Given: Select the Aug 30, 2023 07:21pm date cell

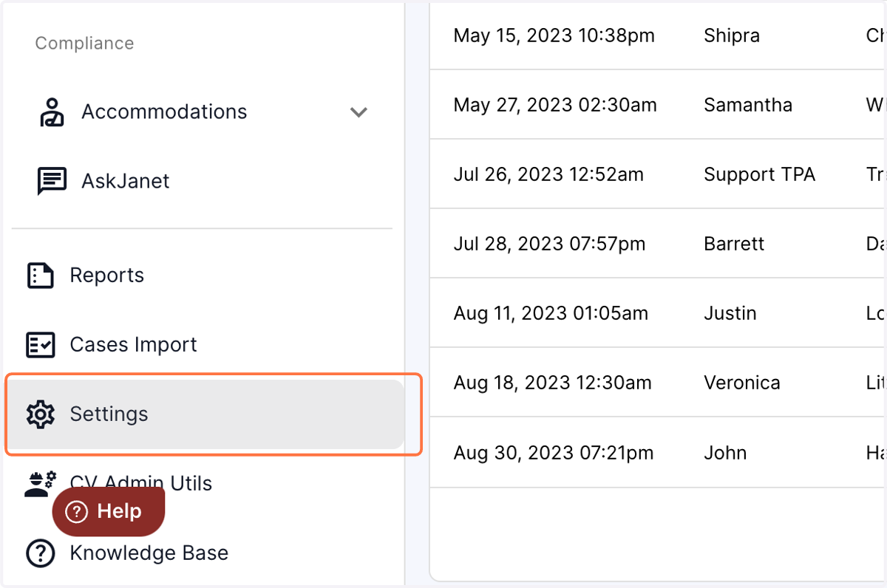Looking at the screenshot, I should coord(554,452).
